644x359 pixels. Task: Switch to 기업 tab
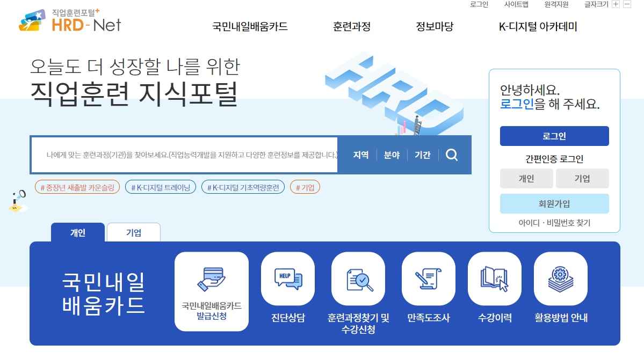tap(134, 233)
